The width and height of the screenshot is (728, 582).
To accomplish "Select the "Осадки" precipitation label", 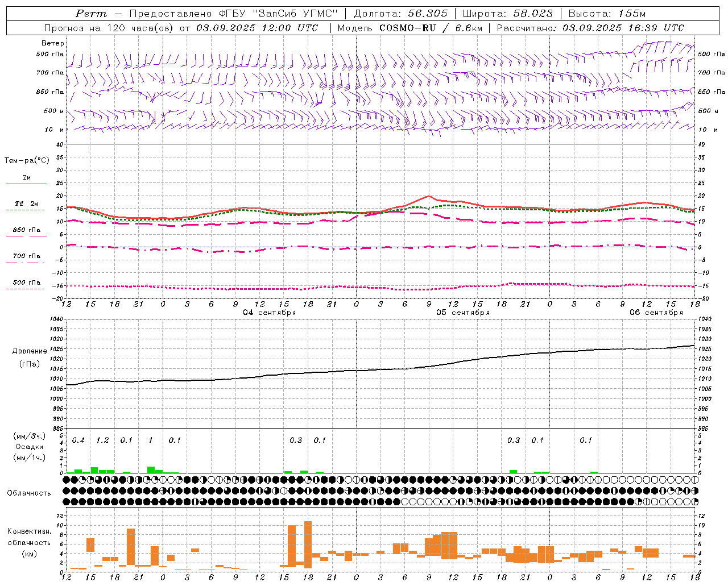I will tap(29, 447).
